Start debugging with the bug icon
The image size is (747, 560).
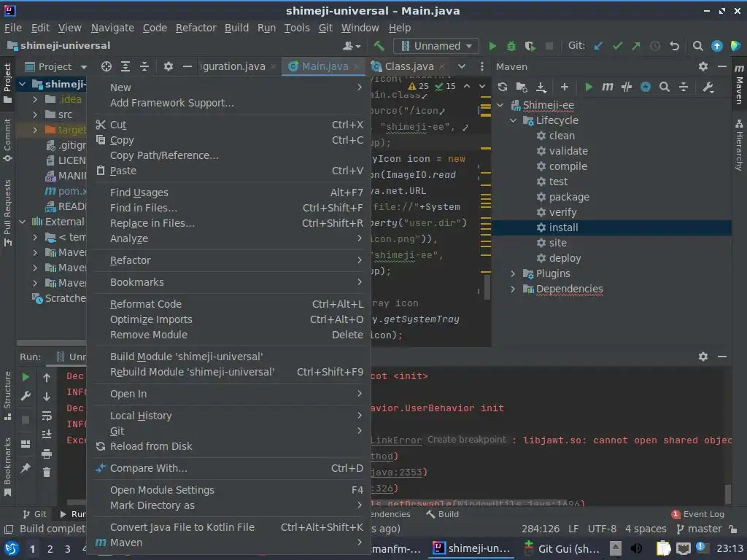[511, 46]
